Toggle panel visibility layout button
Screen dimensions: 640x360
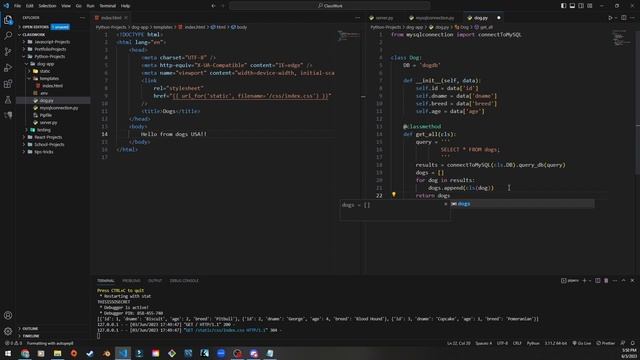(572, 6)
